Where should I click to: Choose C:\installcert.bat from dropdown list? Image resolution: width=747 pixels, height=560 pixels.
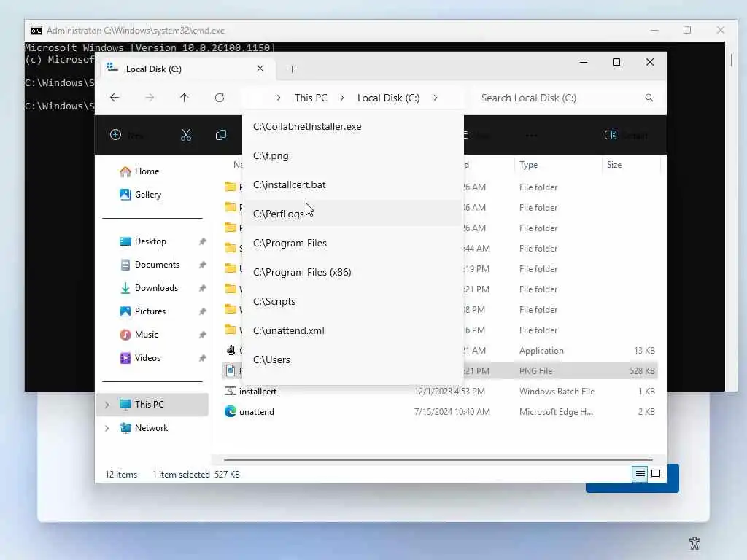coord(353,184)
